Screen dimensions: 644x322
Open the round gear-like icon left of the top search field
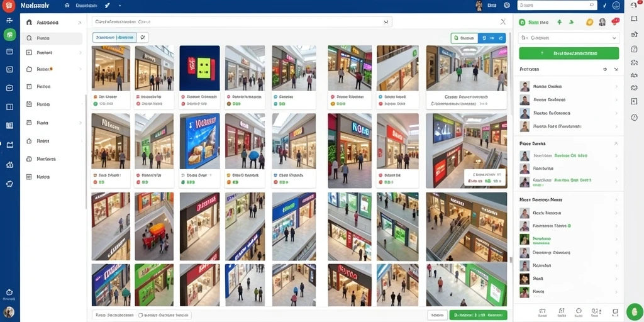click(507, 5)
